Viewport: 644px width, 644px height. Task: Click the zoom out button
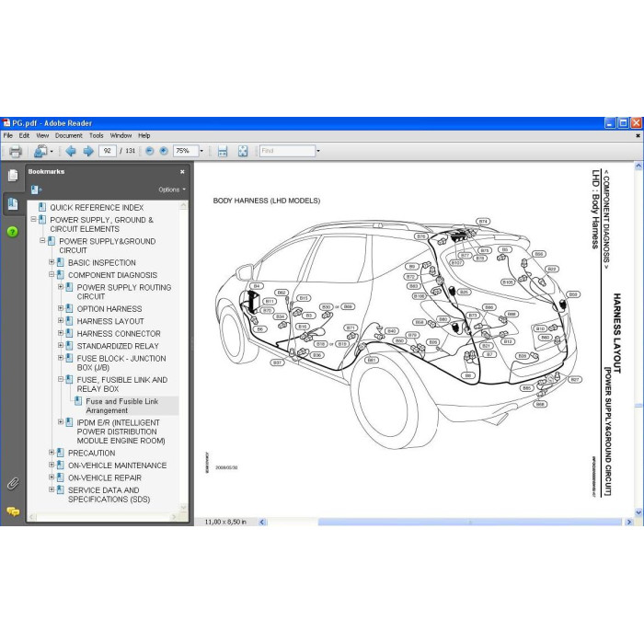coord(149,151)
